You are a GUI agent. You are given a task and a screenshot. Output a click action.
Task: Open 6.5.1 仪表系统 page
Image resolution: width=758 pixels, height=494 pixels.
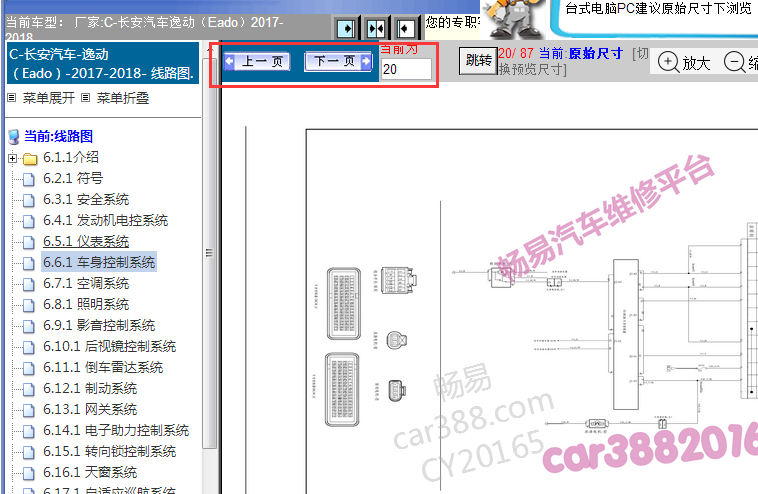[x=86, y=241]
